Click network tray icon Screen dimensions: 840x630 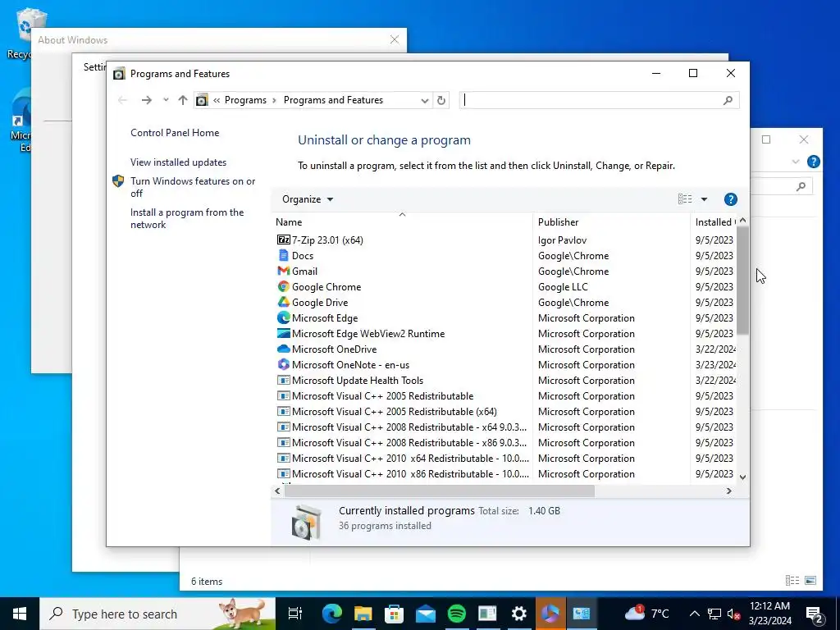point(714,614)
